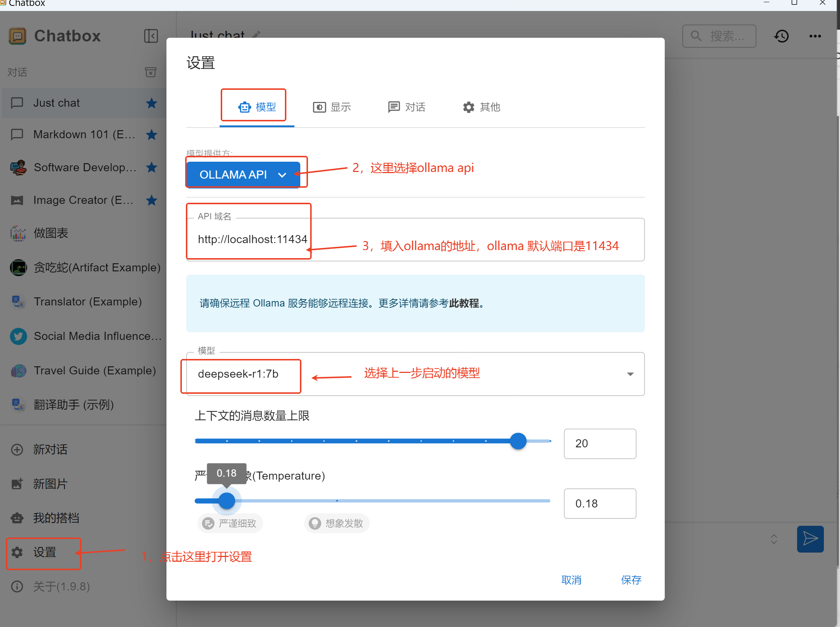Open the OLLAMA API provider dropdown
Screen dimensions: 840x627
[x=243, y=175]
